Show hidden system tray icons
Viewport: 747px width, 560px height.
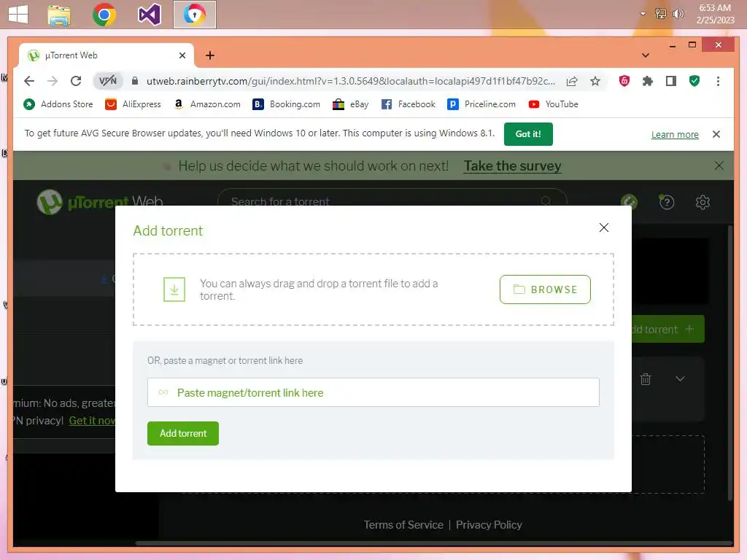(643, 14)
